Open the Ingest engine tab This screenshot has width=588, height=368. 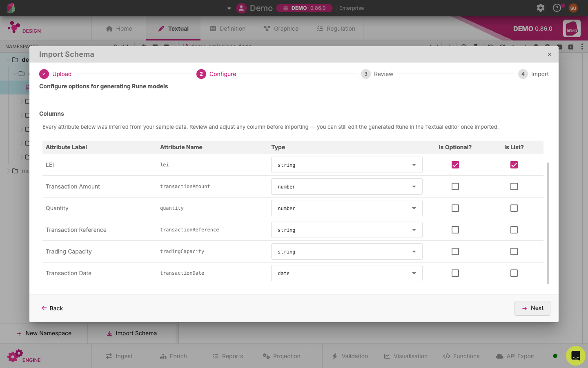[119, 356]
